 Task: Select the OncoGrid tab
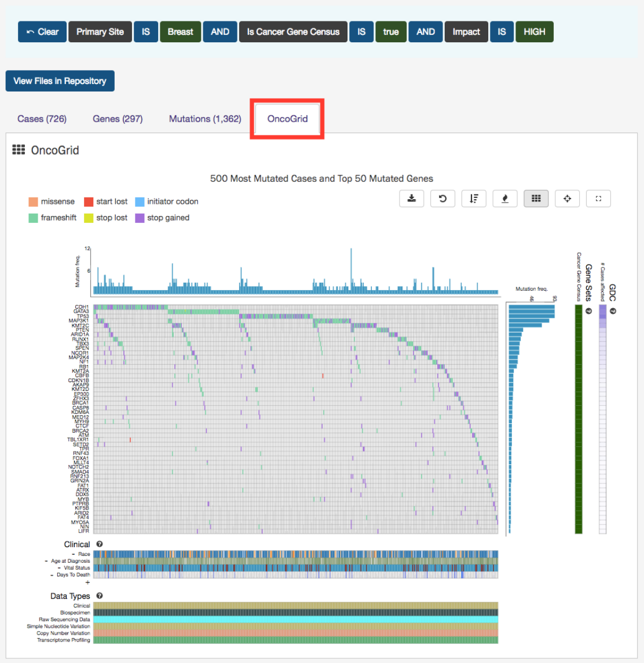(x=287, y=119)
